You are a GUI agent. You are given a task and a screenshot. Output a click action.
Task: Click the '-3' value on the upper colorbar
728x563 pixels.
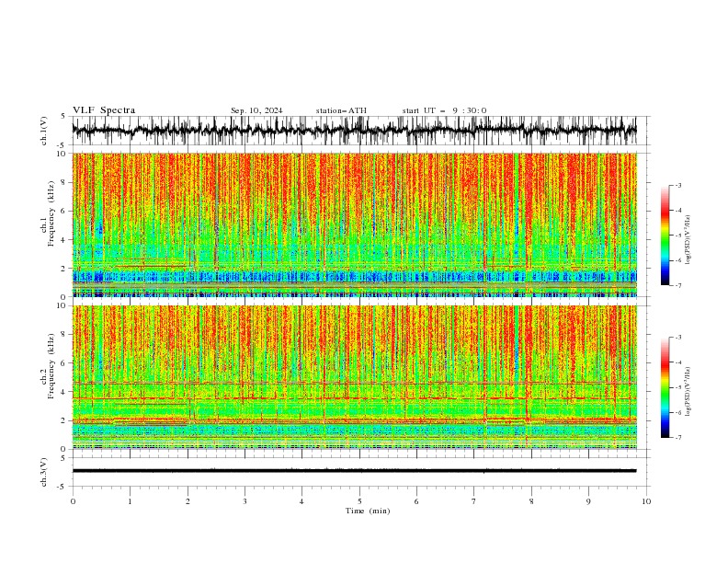[x=677, y=185]
